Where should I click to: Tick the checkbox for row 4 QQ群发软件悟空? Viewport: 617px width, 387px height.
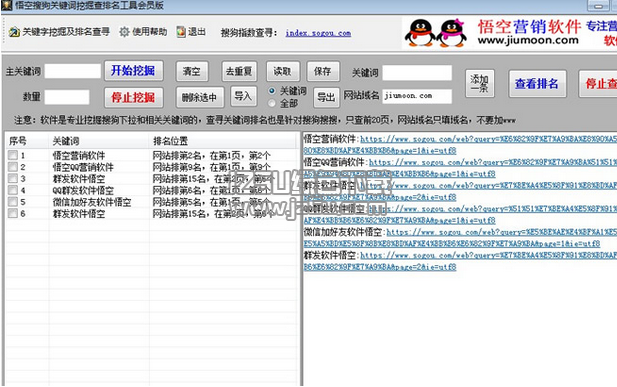point(13,190)
